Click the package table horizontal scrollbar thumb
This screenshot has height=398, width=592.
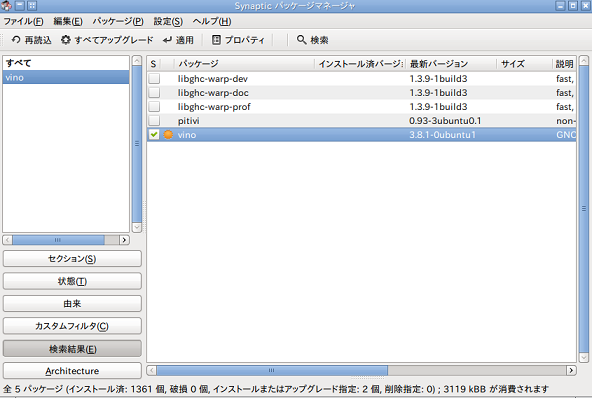pyautogui.click(x=272, y=370)
